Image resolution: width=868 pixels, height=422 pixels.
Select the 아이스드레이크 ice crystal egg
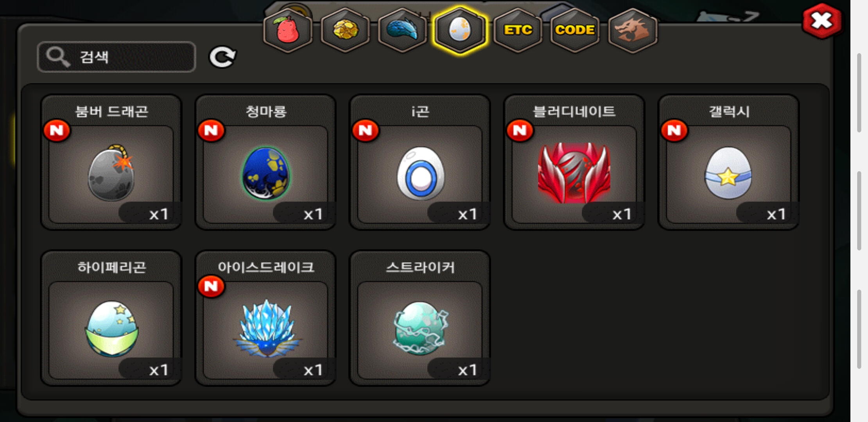[265, 318]
